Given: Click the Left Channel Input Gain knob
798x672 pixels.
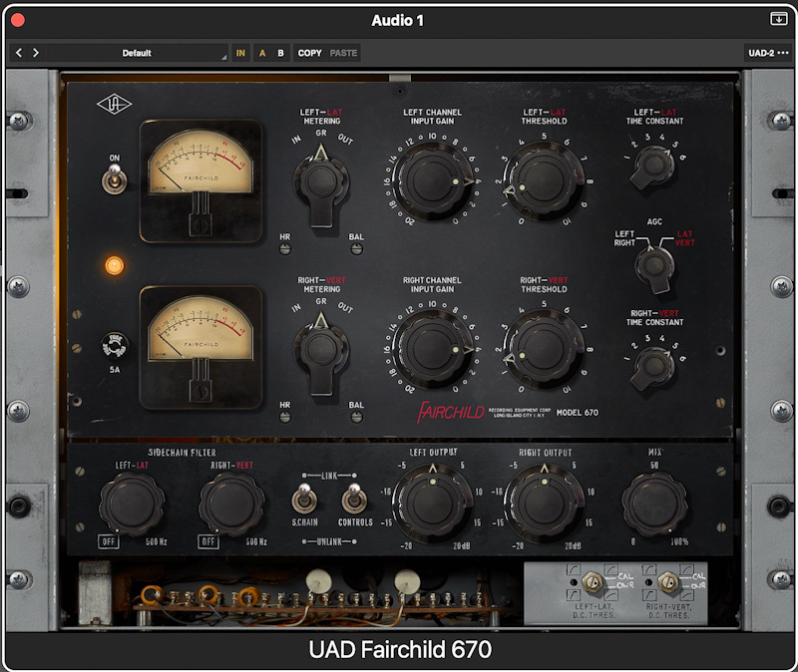Looking at the screenshot, I should pos(433,181).
